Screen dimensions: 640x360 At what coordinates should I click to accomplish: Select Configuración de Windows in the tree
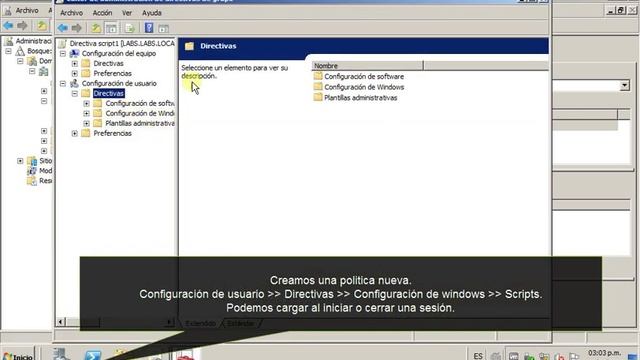pos(140,113)
